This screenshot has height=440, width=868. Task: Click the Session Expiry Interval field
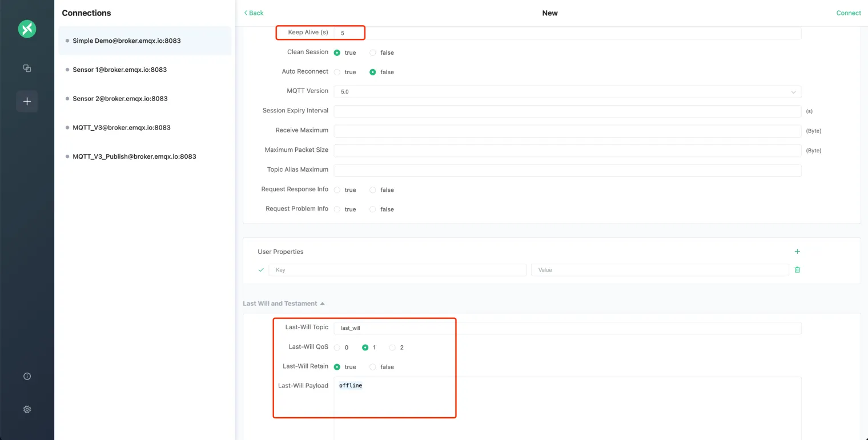(x=567, y=111)
